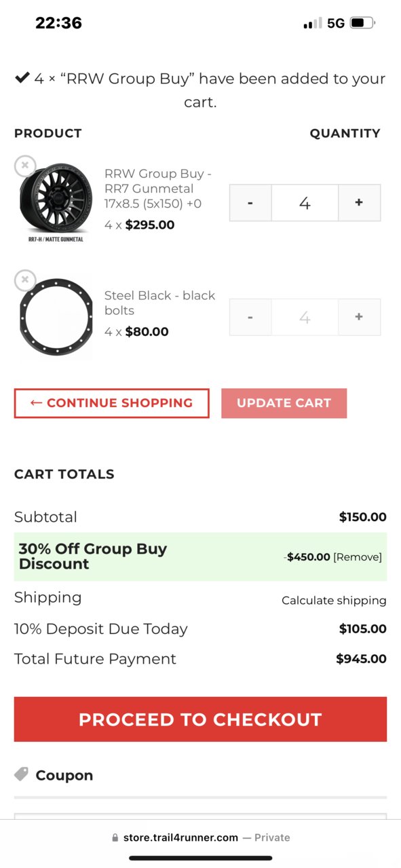Decrease Steel Black bolts quantity
This screenshot has height=868, width=401.
[250, 317]
